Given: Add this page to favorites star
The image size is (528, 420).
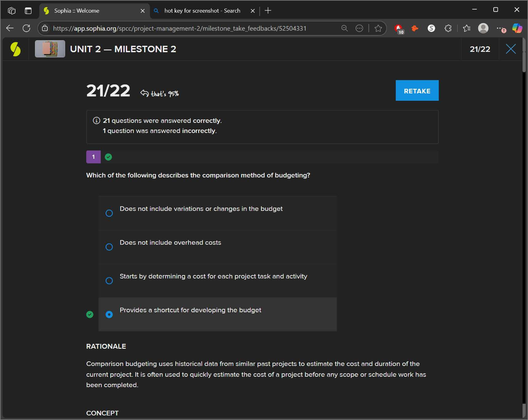Looking at the screenshot, I should (378, 28).
